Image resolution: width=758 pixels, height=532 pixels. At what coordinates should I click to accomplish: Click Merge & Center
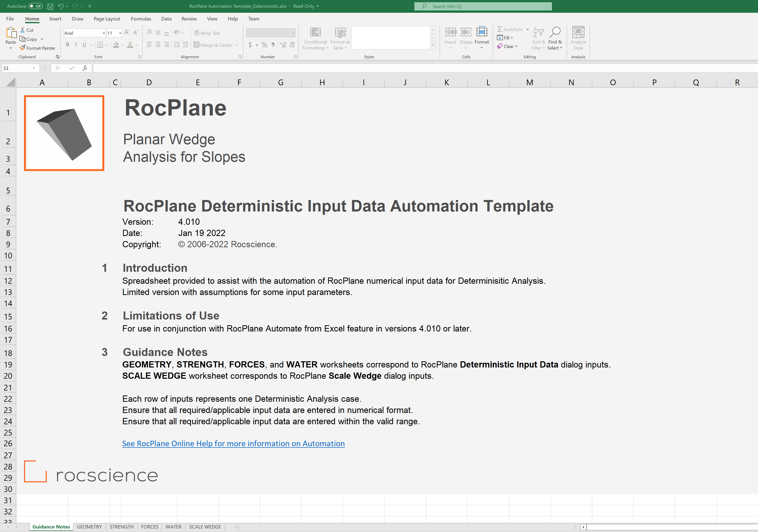point(213,45)
